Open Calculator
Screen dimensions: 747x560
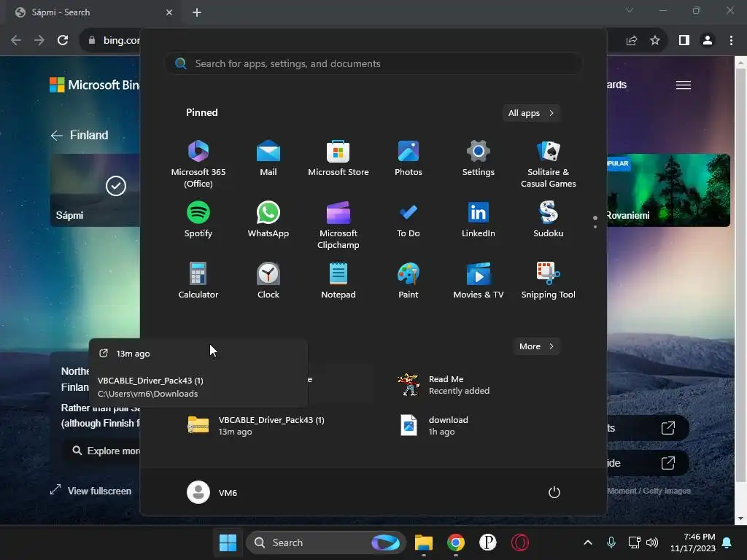(x=198, y=281)
